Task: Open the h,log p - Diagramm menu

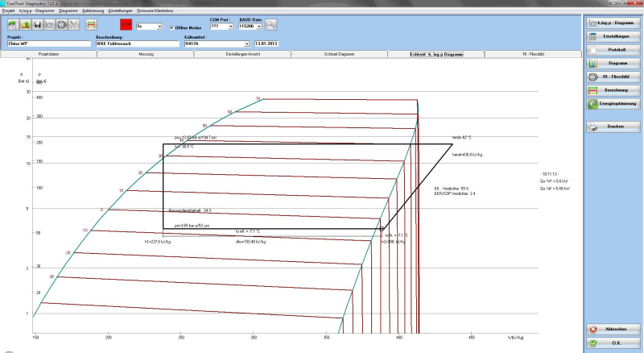Action: point(36,10)
